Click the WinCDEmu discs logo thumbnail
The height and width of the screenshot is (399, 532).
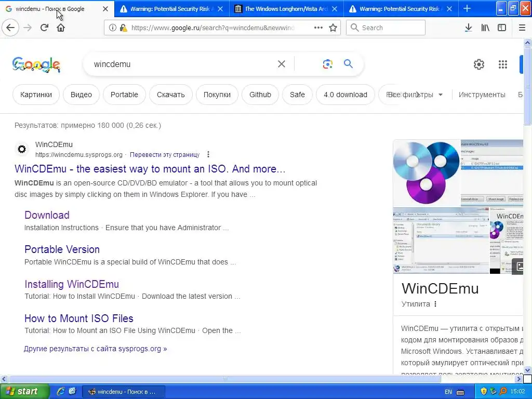click(426, 172)
